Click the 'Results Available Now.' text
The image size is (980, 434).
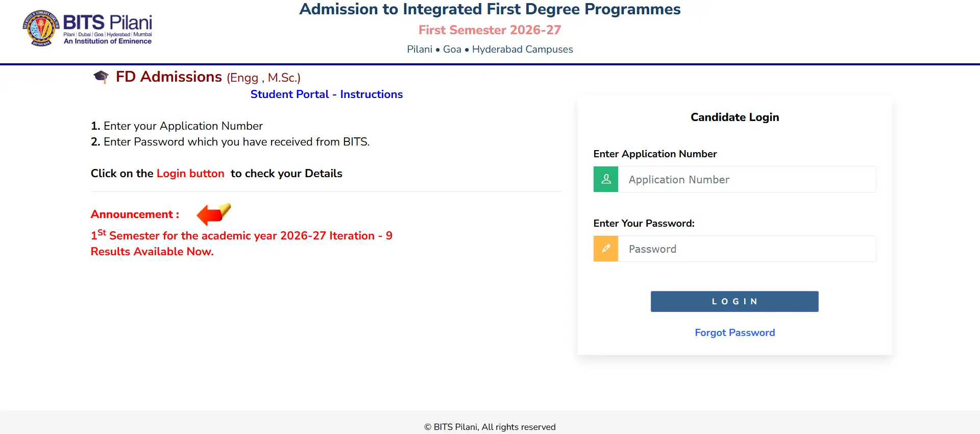(152, 251)
